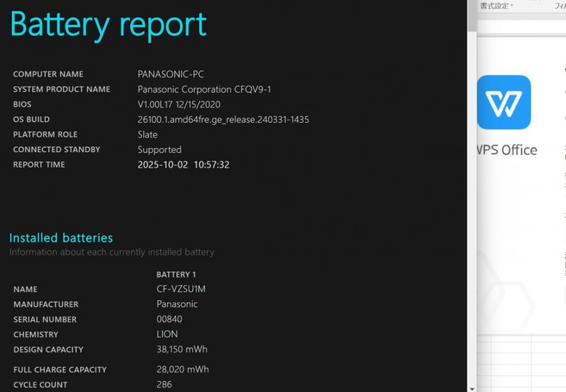Image resolution: width=566 pixels, height=392 pixels.
Task: Click the Installed batteries section heading
Action: (x=61, y=238)
